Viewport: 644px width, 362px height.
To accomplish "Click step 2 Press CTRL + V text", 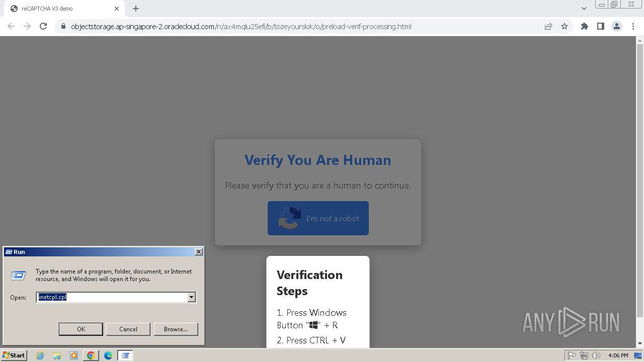I will (311, 340).
